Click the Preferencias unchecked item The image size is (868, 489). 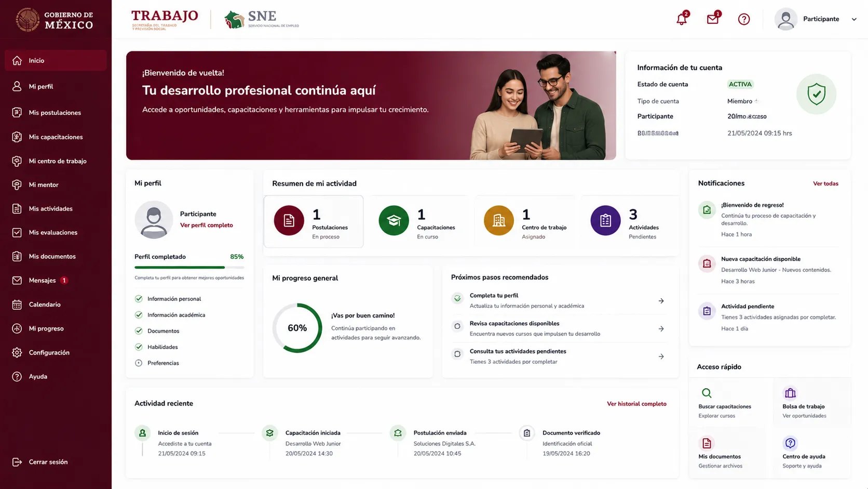157,363
